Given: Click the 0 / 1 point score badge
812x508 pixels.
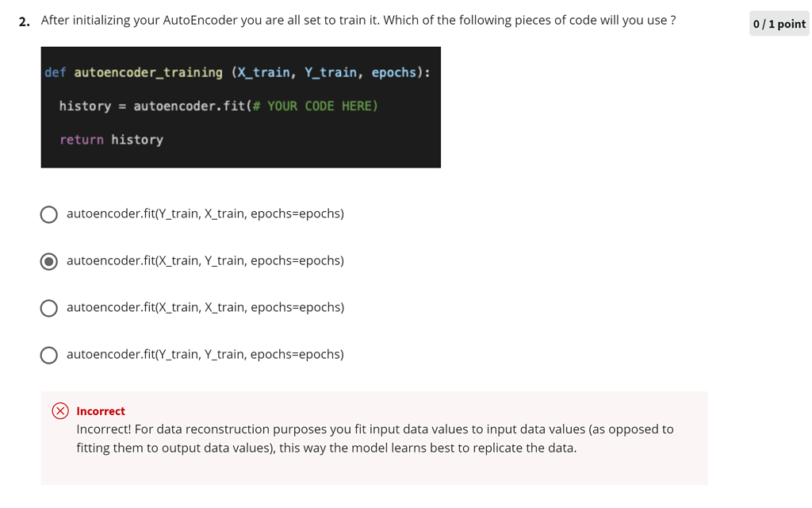Looking at the screenshot, I should click(x=779, y=24).
